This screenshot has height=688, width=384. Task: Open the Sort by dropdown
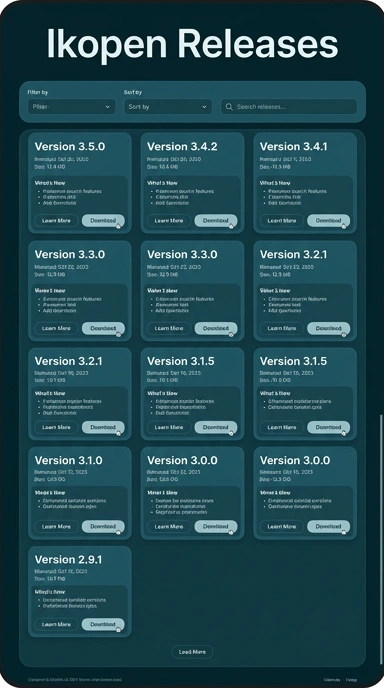[168, 107]
